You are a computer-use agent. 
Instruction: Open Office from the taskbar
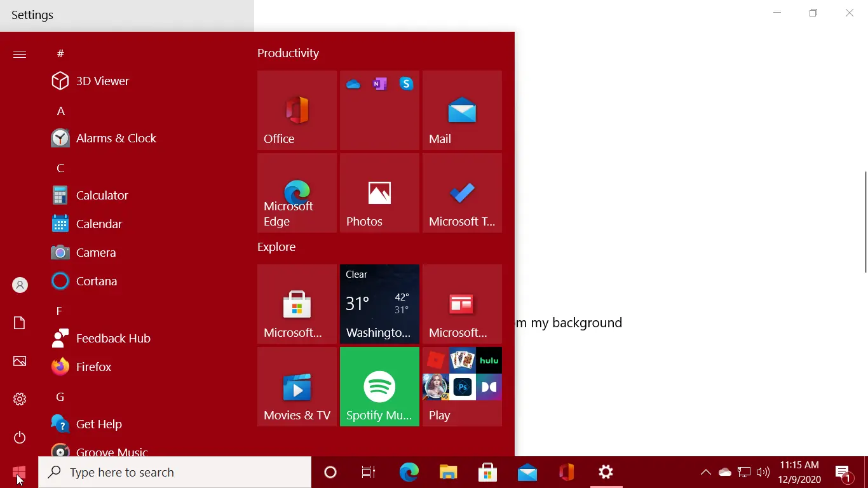[x=567, y=472]
